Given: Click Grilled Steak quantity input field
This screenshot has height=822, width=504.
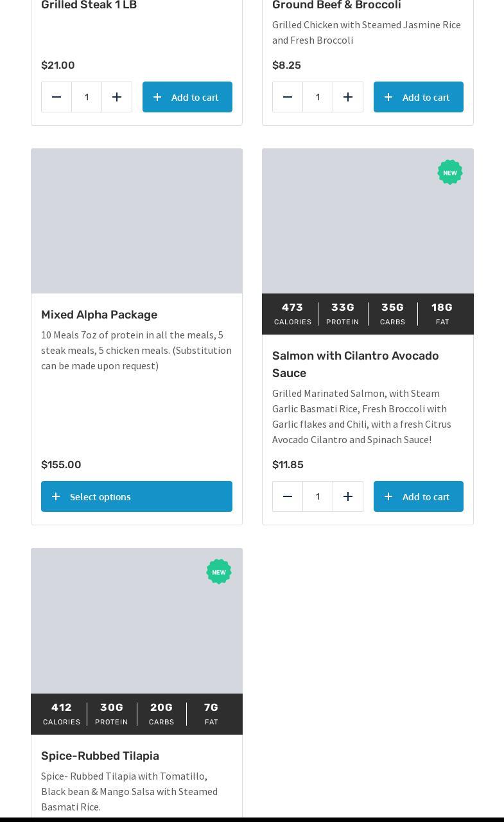Looking at the screenshot, I should coord(87,97).
